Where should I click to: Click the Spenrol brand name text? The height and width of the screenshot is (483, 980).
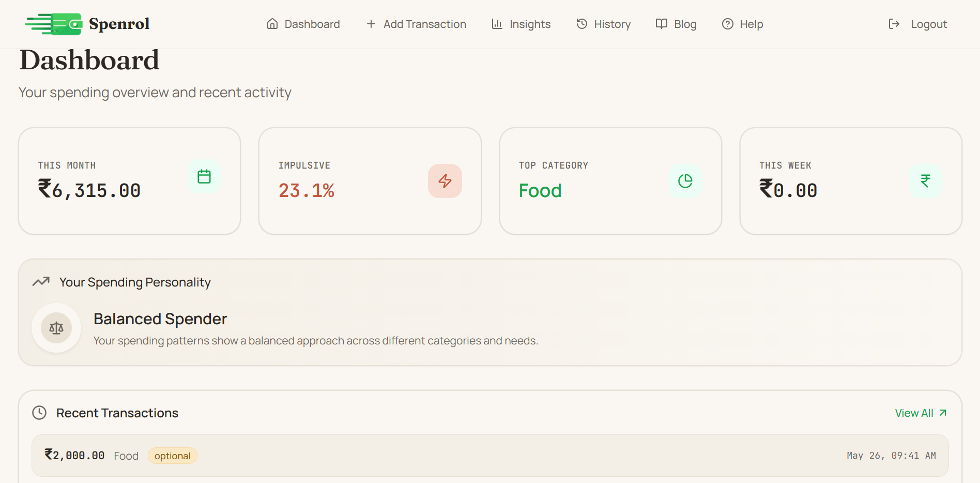[x=119, y=24]
